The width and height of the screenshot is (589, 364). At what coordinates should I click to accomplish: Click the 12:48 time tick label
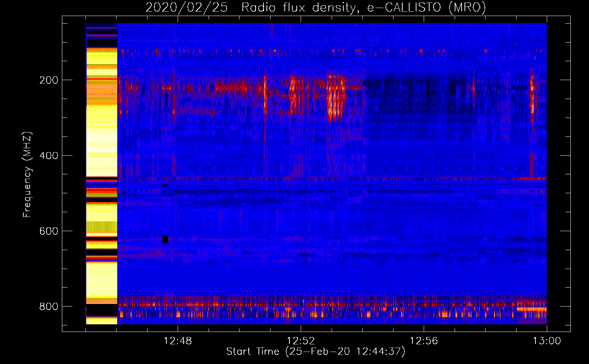pyautogui.click(x=178, y=341)
